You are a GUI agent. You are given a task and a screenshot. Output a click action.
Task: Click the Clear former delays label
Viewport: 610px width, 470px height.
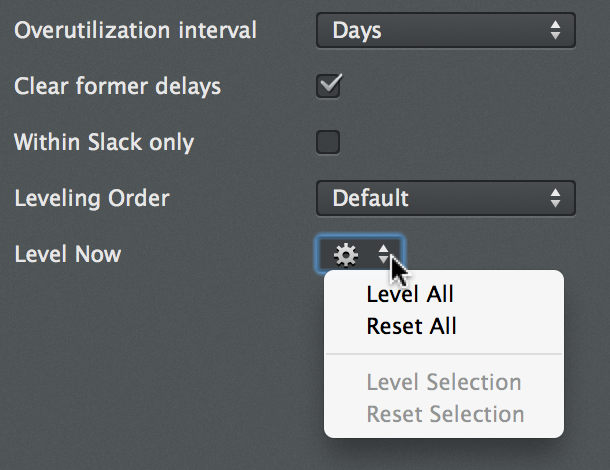117,86
